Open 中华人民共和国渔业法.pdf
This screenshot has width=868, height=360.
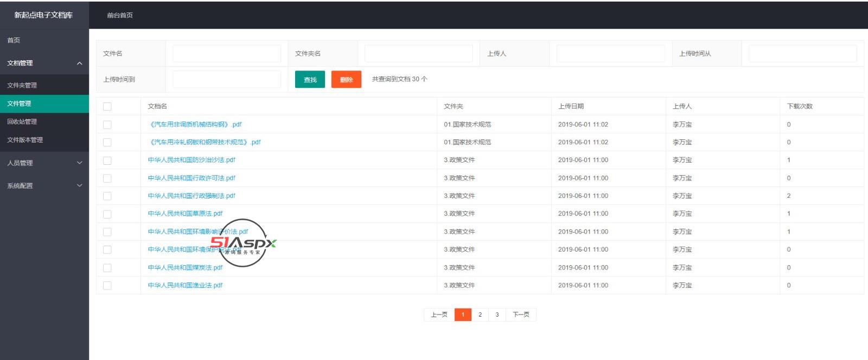click(185, 285)
